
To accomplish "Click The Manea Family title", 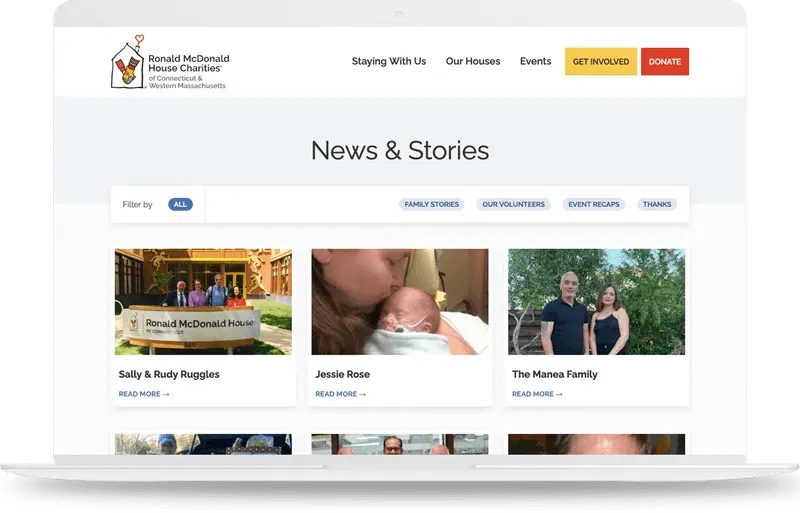I will pos(555,374).
